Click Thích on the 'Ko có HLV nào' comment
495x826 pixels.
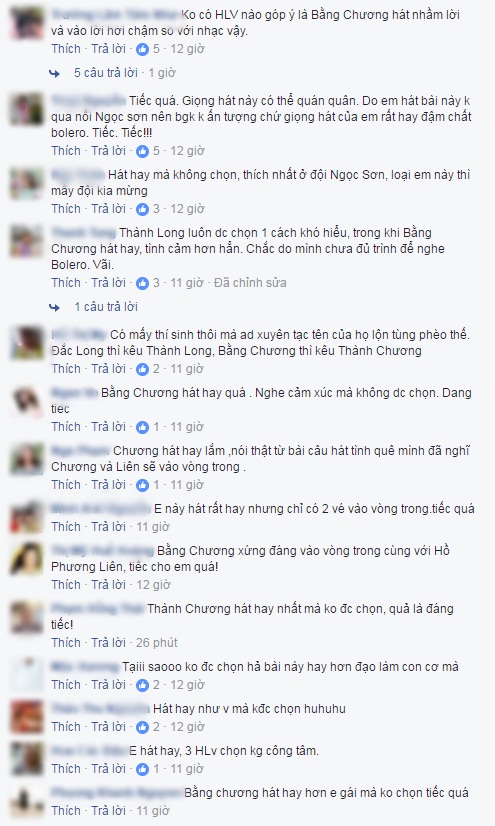(66, 48)
